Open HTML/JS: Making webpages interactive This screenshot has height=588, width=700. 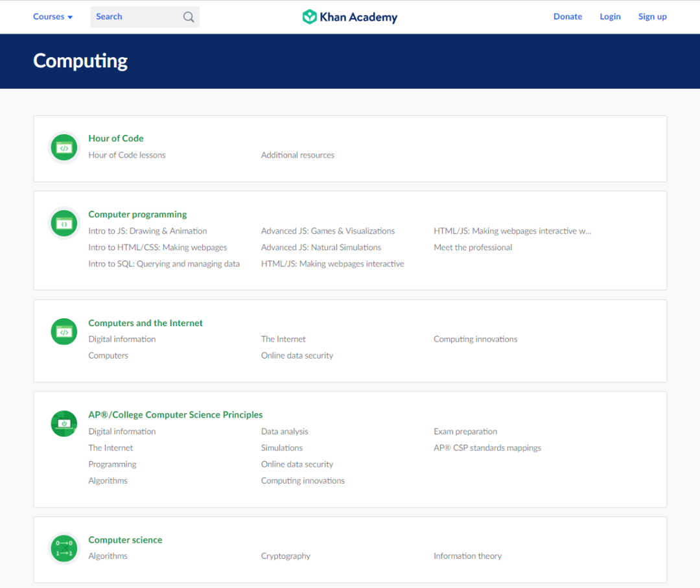coord(332,264)
